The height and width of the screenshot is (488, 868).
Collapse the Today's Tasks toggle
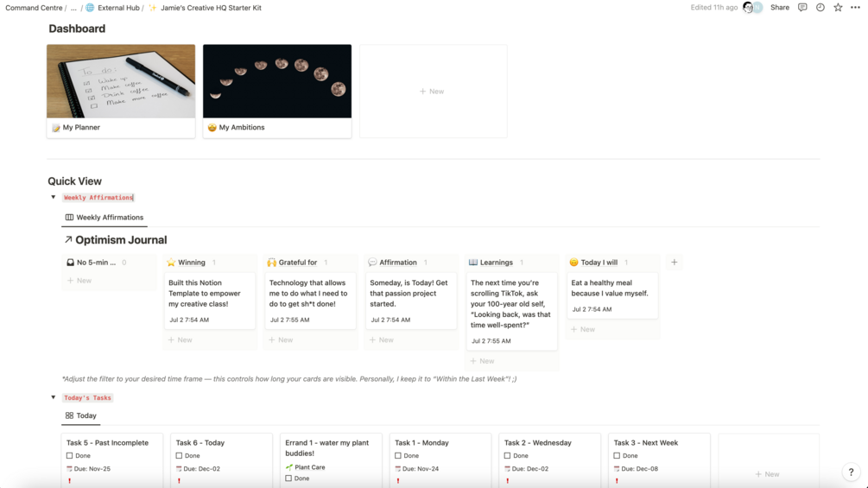click(54, 397)
